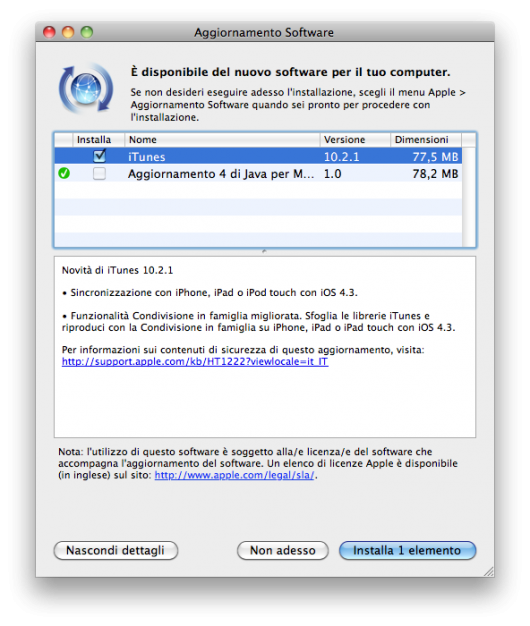Open the apple.com/legal/sla link
This screenshot has height=626, width=530.
[x=235, y=475]
